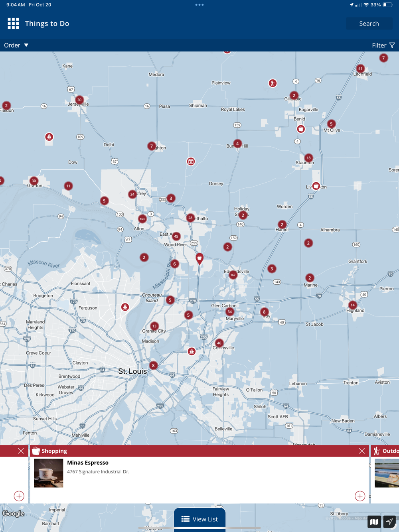Tap the boat marker near Delhi

tap(49, 137)
